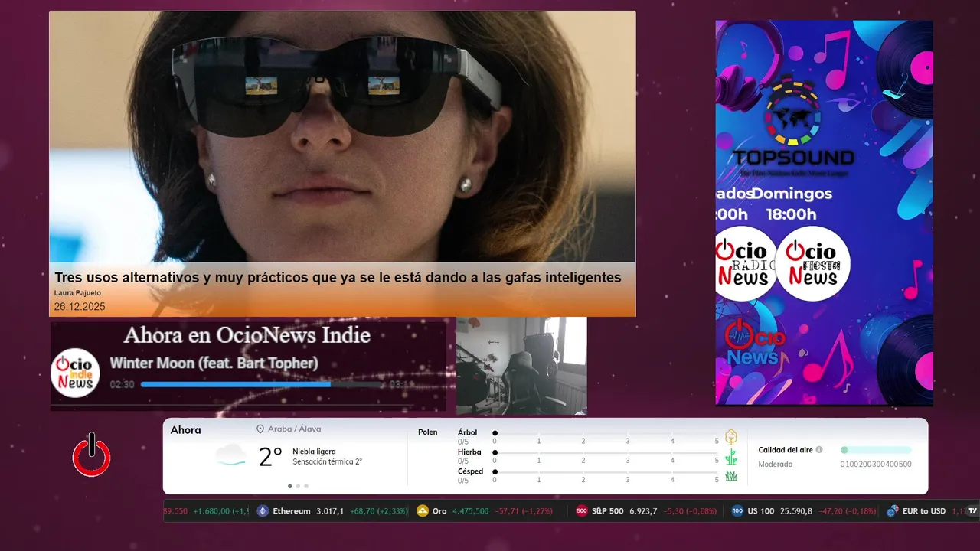Click the Césped pollen level slider
Image resolution: width=980 pixels, height=551 pixels.
(606, 472)
